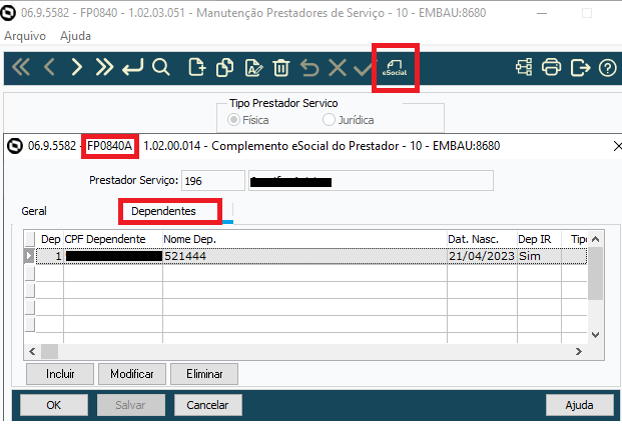
Task: Open the search magnifier icon
Action: point(161,67)
